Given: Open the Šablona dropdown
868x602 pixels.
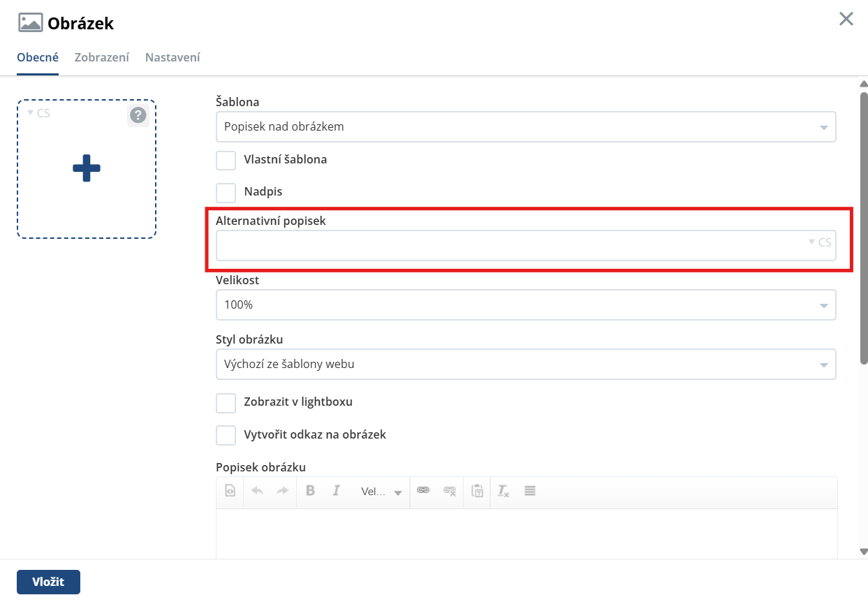Looking at the screenshot, I should (526, 127).
